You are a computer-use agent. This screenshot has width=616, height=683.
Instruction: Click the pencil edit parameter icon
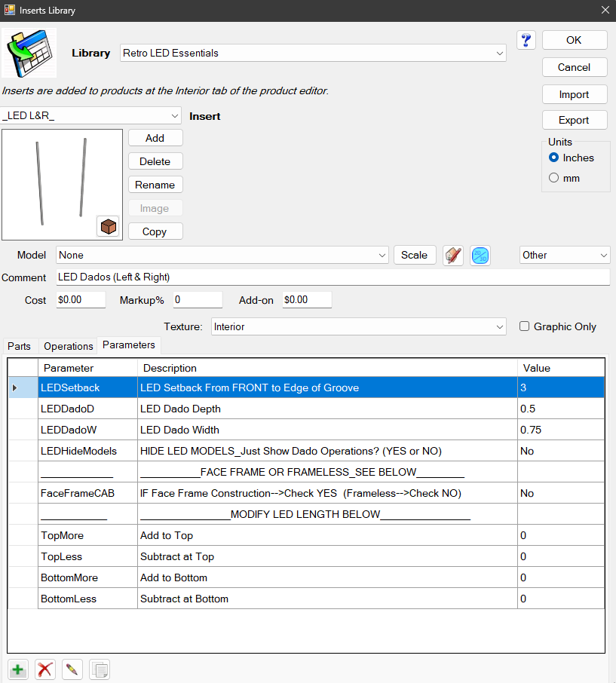(72, 669)
